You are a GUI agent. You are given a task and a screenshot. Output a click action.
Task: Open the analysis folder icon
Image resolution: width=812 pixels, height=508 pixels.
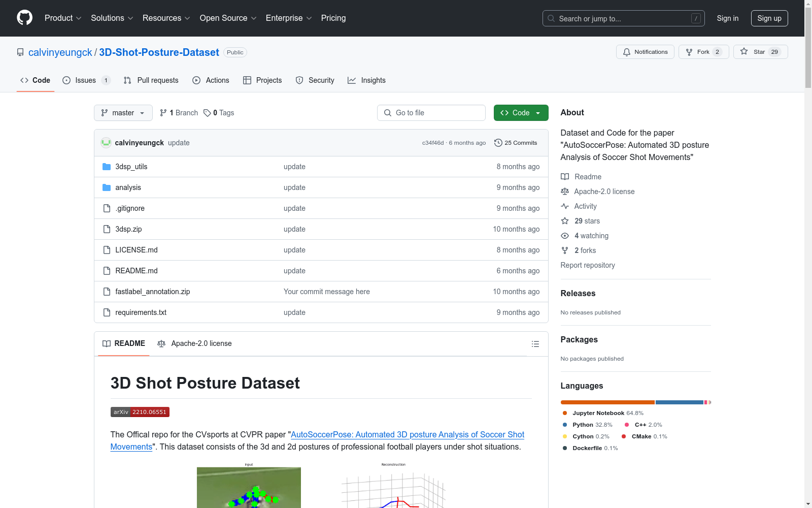[x=107, y=187]
